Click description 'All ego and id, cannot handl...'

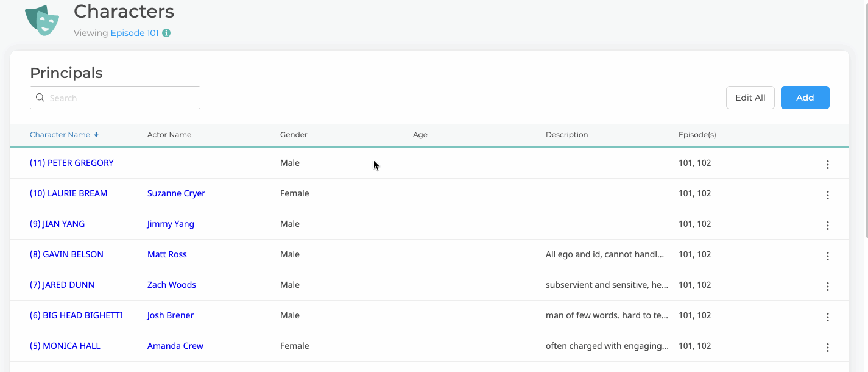click(x=605, y=254)
